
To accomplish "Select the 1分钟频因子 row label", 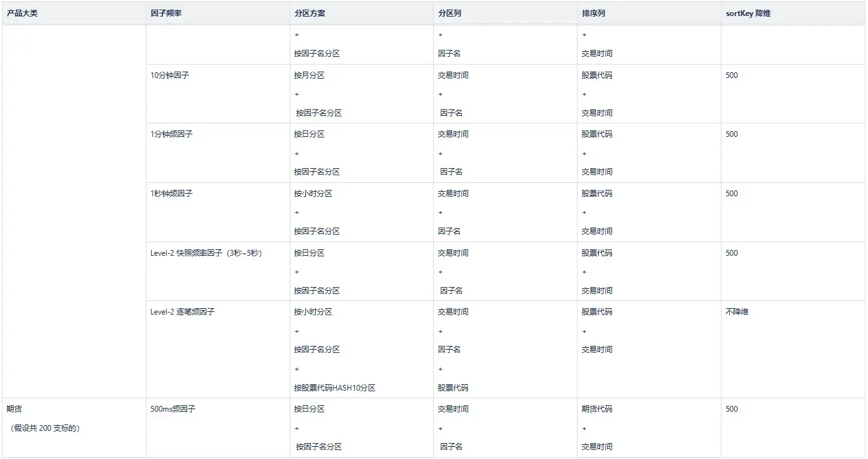I will [171, 134].
